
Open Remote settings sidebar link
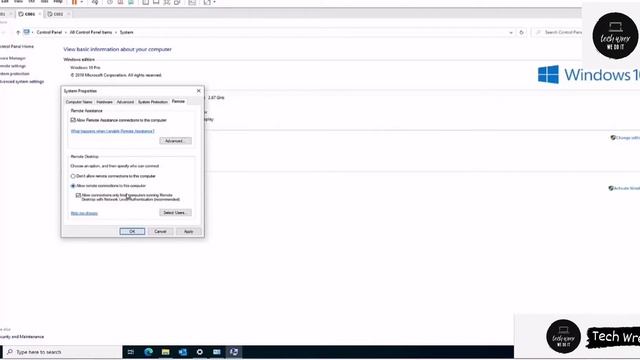pos(13,66)
